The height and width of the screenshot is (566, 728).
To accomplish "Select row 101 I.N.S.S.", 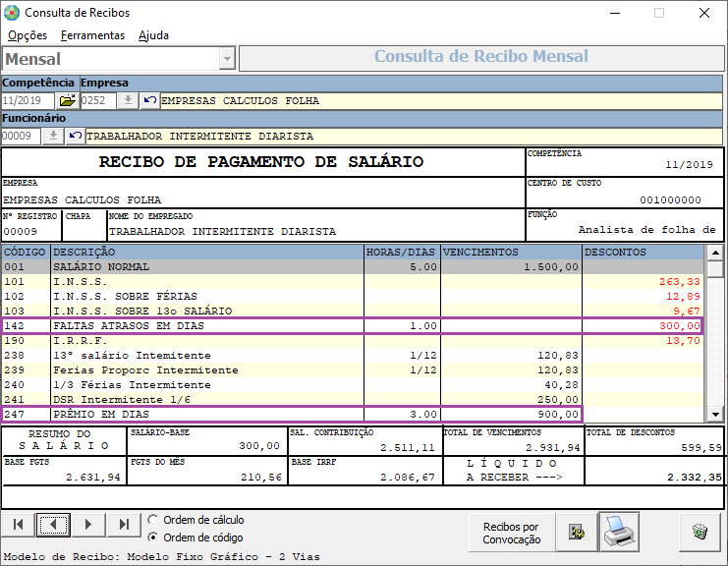I will (353, 281).
